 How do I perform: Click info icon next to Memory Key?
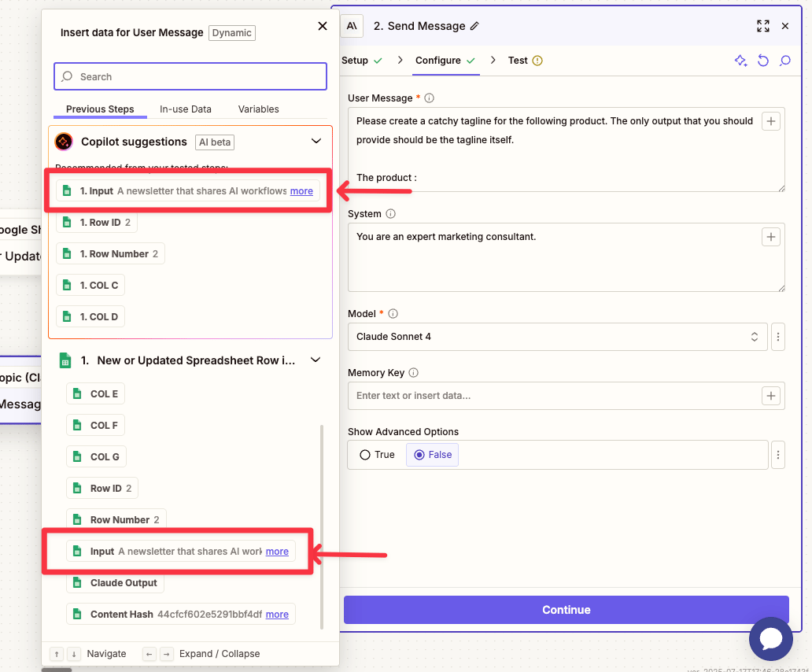[x=413, y=373]
